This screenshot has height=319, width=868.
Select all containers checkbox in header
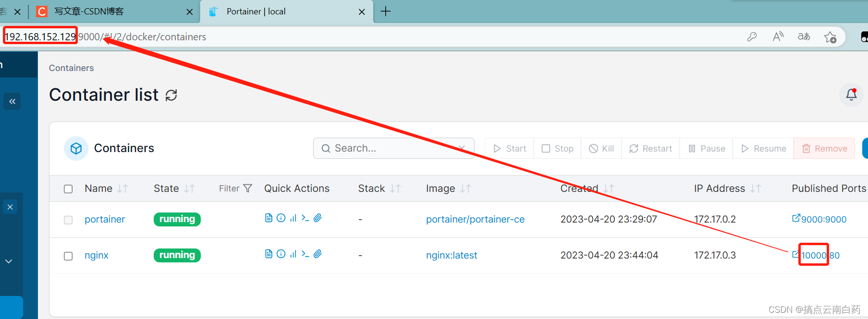[x=68, y=189]
